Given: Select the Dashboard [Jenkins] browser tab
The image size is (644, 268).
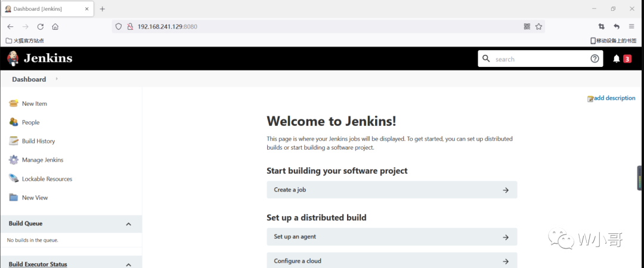Looking at the screenshot, I should point(47,8).
